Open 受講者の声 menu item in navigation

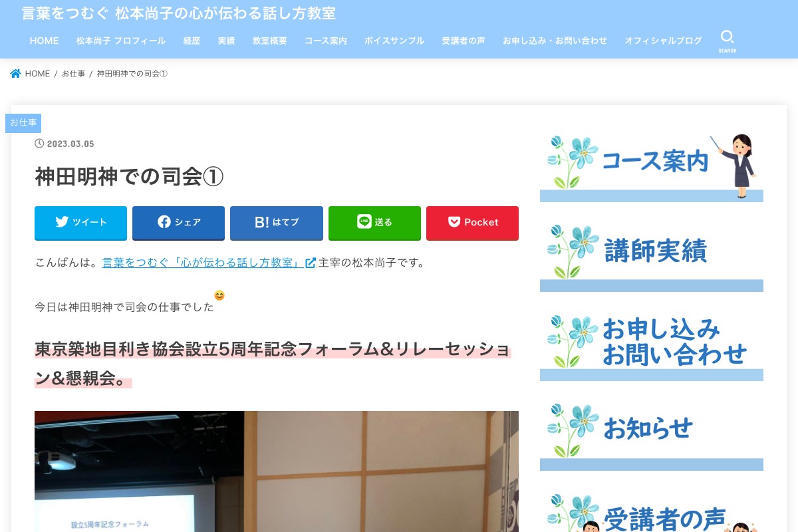click(x=464, y=41)
